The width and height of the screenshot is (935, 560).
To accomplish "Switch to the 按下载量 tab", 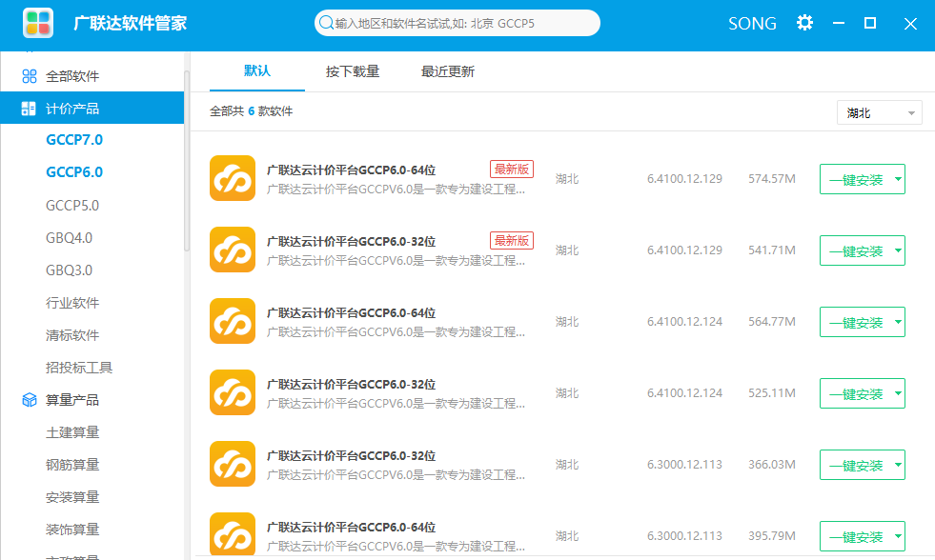I will tap(353, 71).
